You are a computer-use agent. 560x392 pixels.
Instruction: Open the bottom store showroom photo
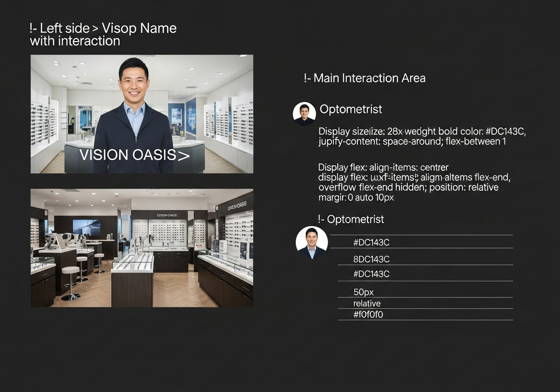142,248
